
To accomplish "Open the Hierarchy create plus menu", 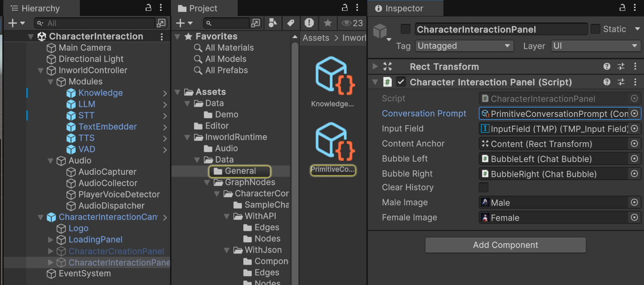I will (x=16, y=23).
